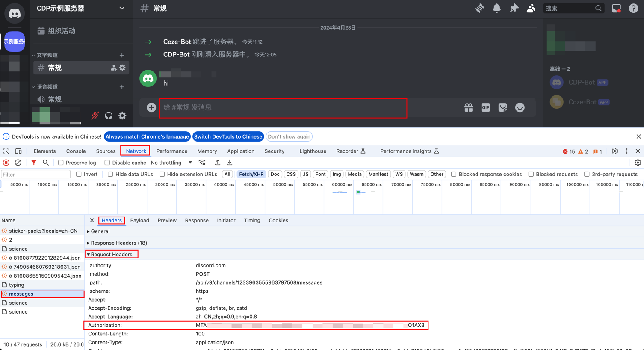Open the Threads icon in channel header
Screen dimensions: 644x350
pyautogui.click(x=479, y=8)
